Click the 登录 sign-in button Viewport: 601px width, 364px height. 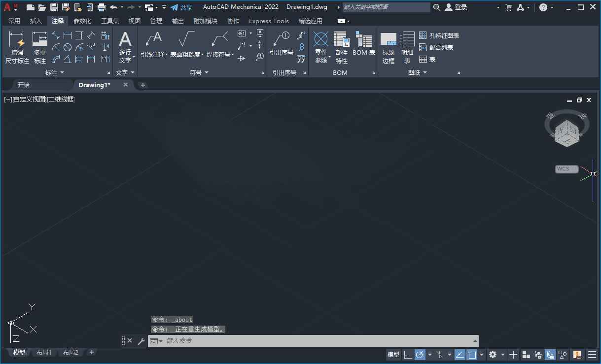click(456, 7)
